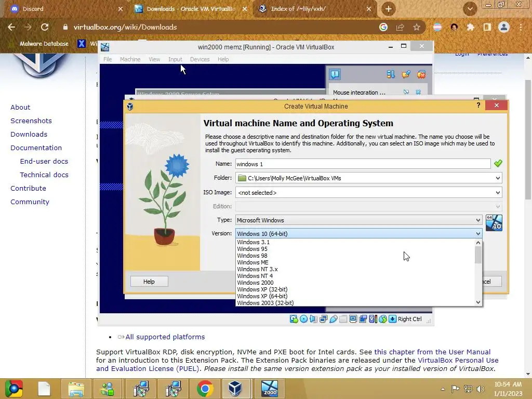Open the Chrome profile avatar

pyautogui.click(x=504, y=27)
